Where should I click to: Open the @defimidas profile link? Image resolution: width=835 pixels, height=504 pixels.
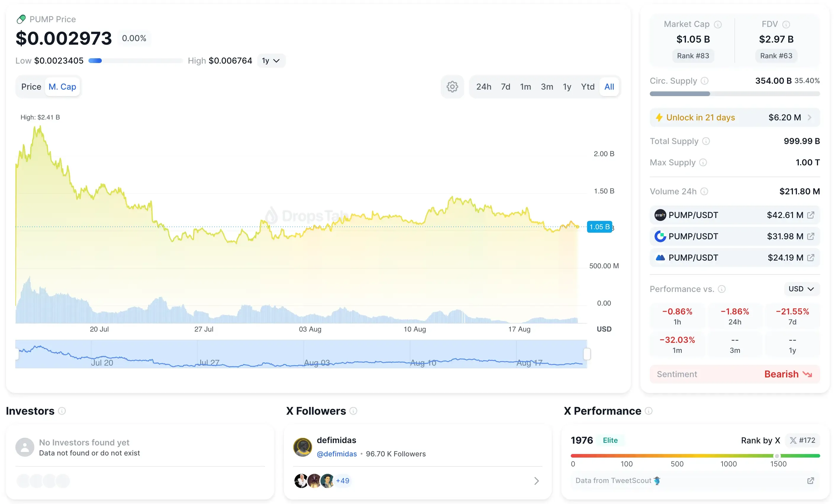(x=336, y=454)
